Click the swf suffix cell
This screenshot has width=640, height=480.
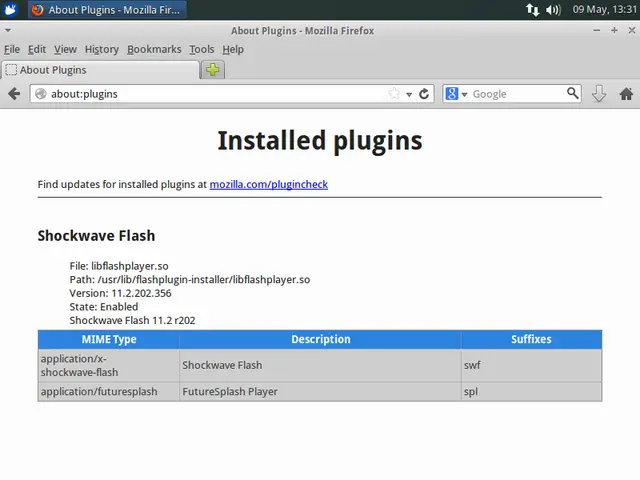[531, 365]
